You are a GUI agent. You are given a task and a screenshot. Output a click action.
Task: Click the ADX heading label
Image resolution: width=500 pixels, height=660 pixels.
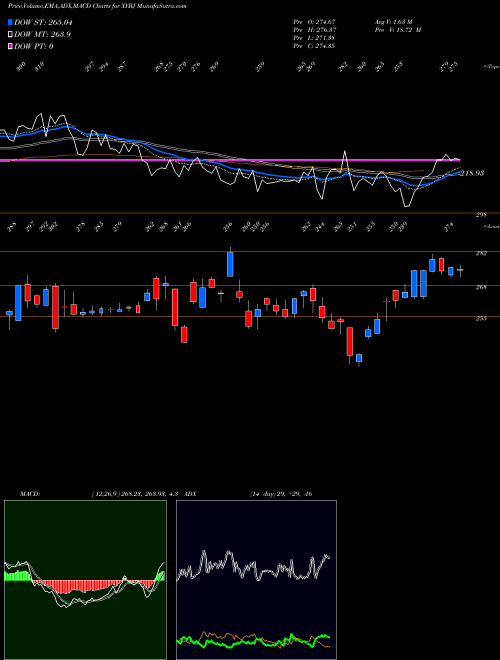coord(190,494)
